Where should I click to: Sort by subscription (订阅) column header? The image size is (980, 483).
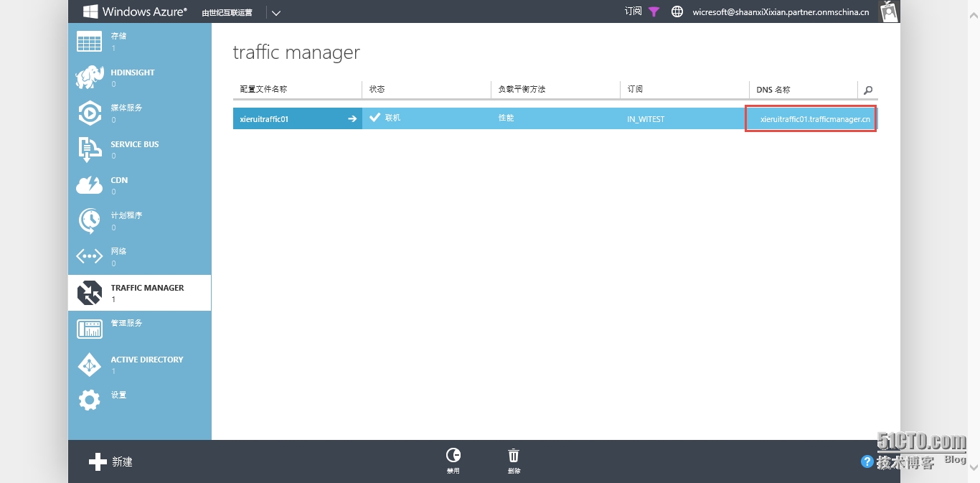pos(635,89)
